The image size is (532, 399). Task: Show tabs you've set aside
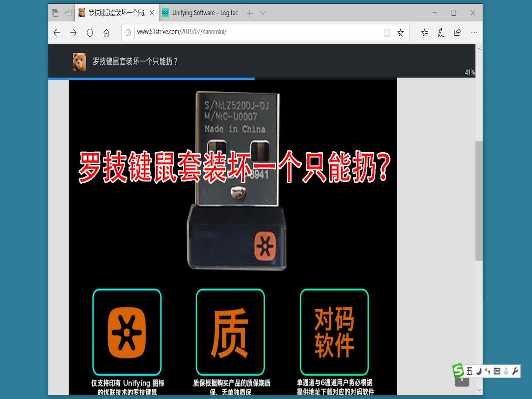pos(55,13)
